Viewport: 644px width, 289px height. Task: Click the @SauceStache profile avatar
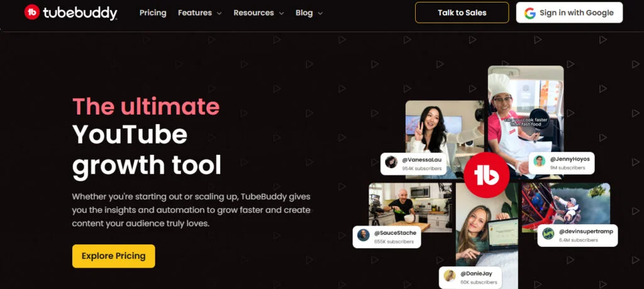[363, 235]
